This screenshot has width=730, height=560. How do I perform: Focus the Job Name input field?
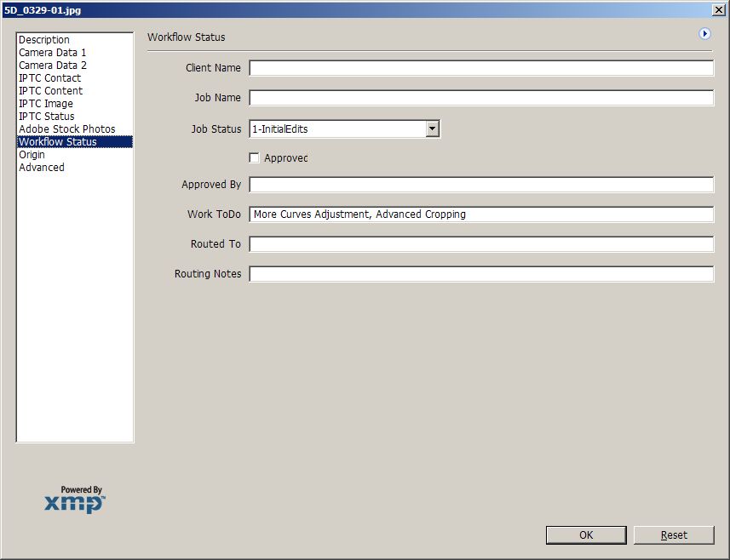tap(481, 98)
